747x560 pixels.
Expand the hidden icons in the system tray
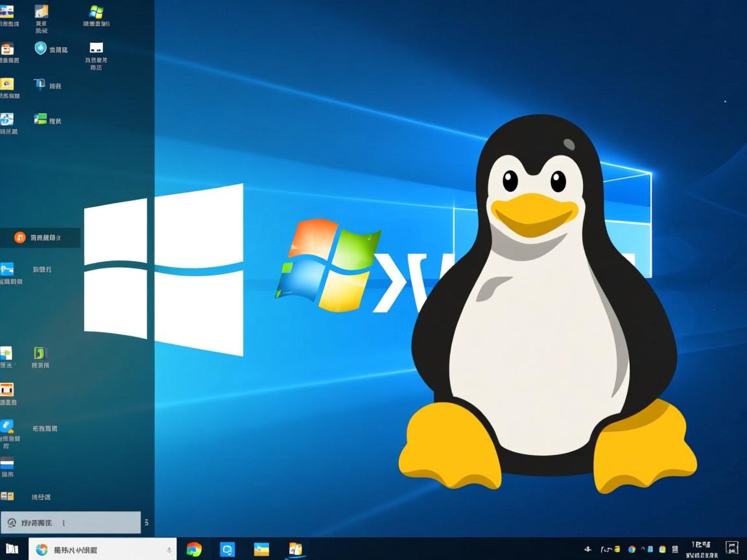(588, 548)
